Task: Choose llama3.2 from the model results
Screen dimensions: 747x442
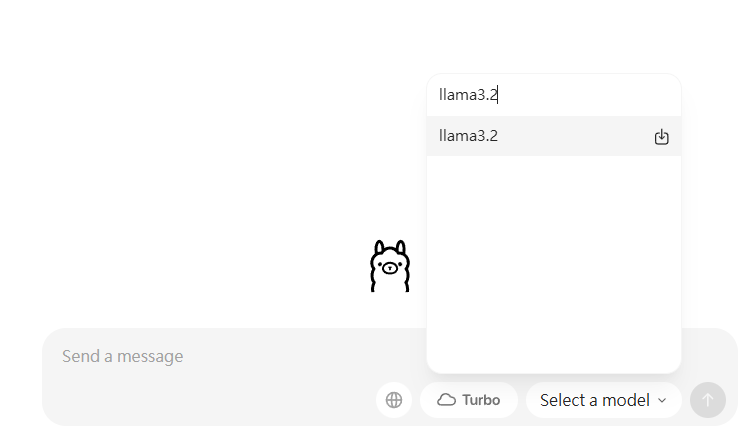Action: click(540, 136)
